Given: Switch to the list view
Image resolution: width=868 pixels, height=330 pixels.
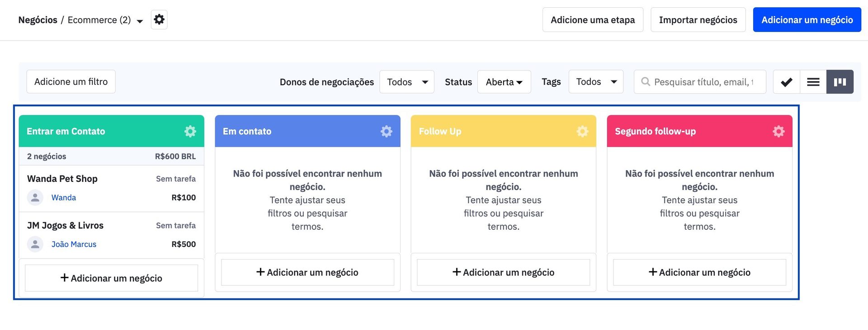Looking at the screenshot, I should [813, 82].
